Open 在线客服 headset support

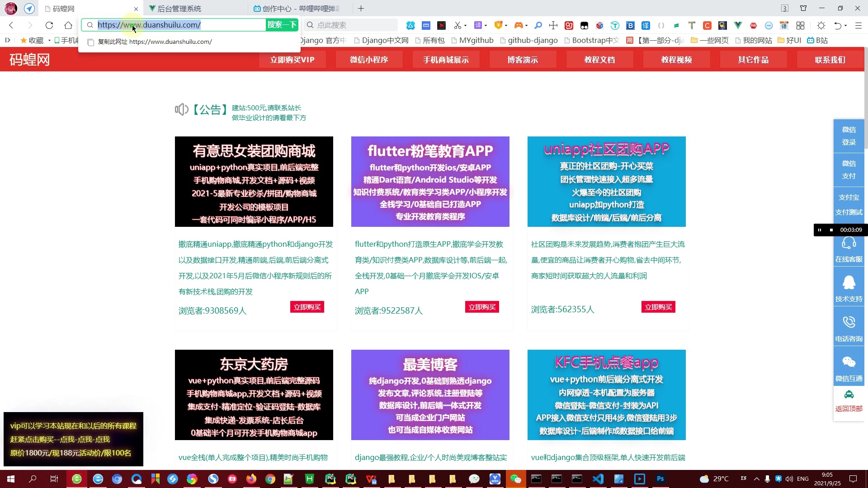(x=849, y=249)
